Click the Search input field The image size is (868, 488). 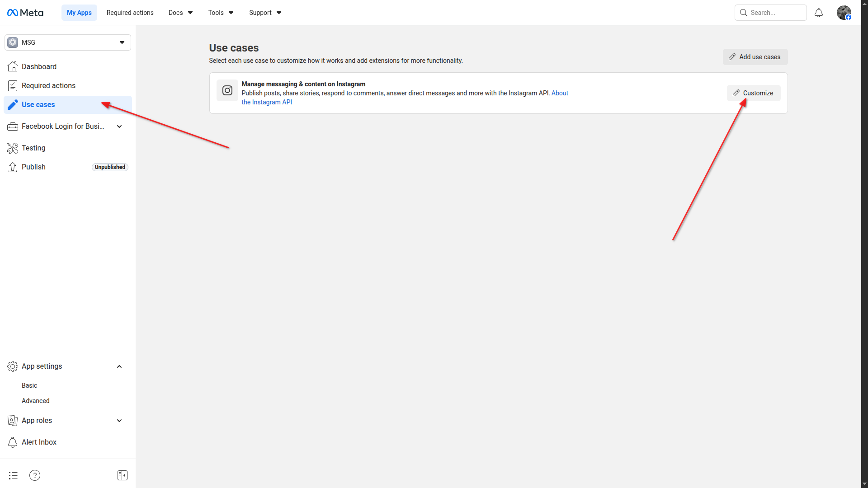coord(775,13)
